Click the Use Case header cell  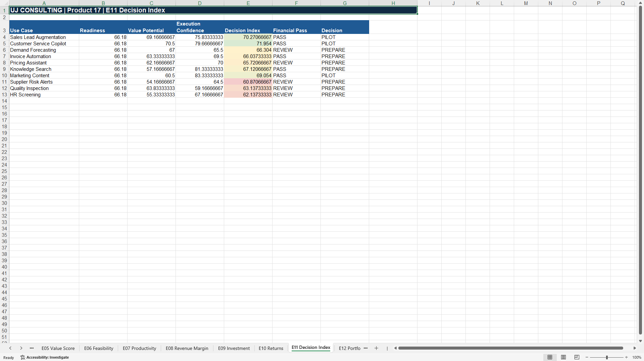(44, 27)
